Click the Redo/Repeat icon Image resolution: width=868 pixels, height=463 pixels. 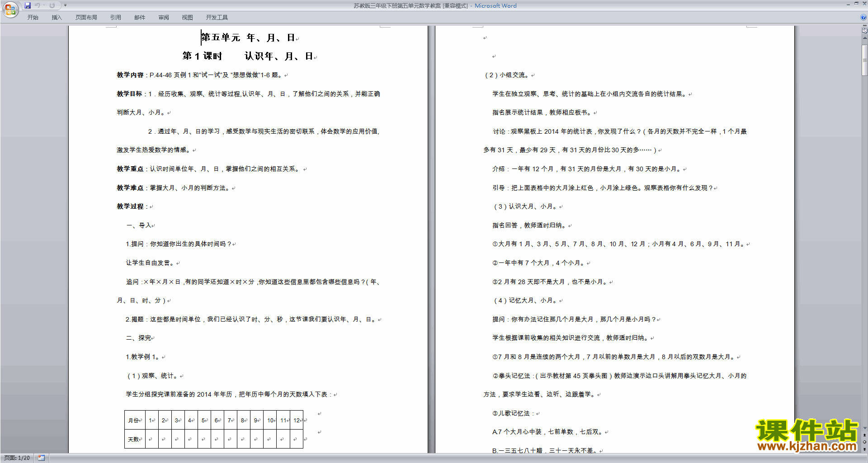[52, 5]
